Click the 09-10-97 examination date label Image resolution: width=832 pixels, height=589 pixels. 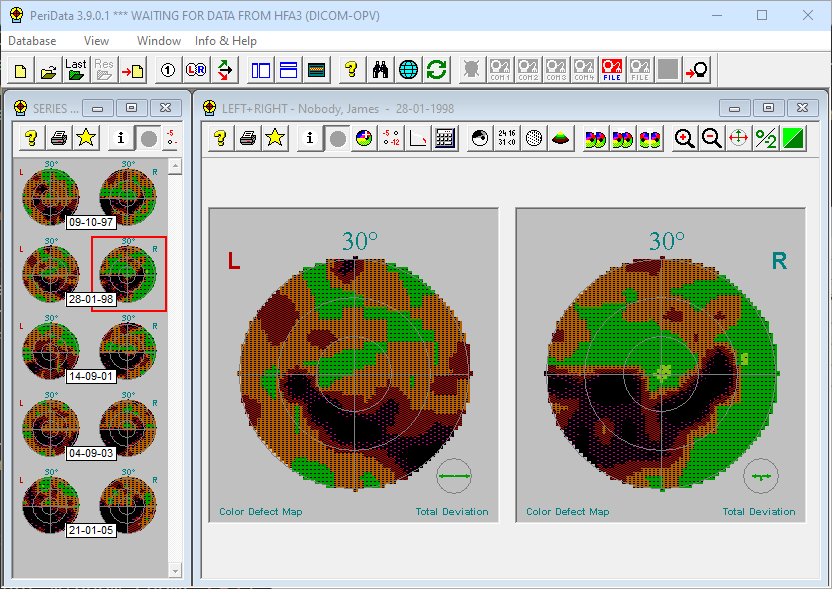tap(90, 222)
